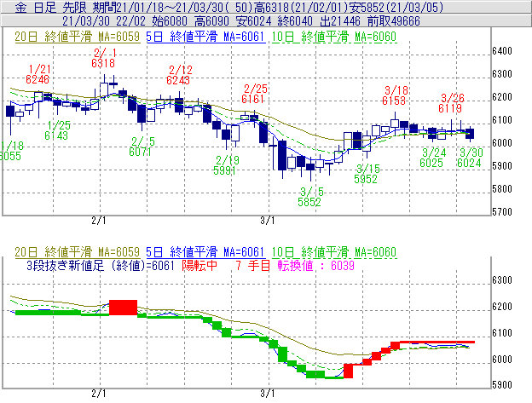Click the 3/26 6119 high label
The width and height of the screenshot is (532, 403).
point(451,103)
